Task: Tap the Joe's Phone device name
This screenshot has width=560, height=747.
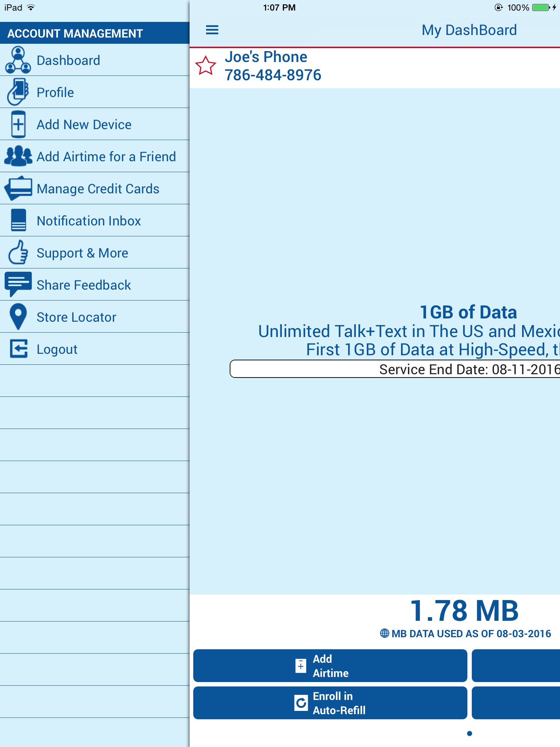Action: coord(266,57)
